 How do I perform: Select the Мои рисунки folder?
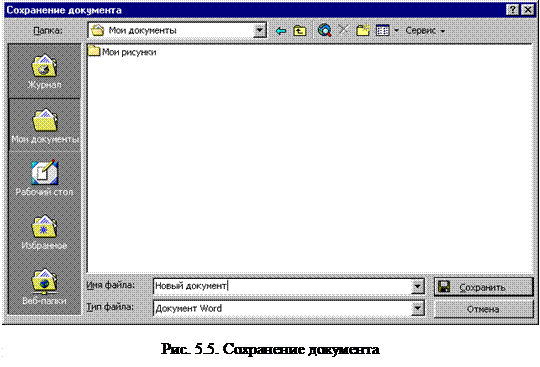point(122,52)
